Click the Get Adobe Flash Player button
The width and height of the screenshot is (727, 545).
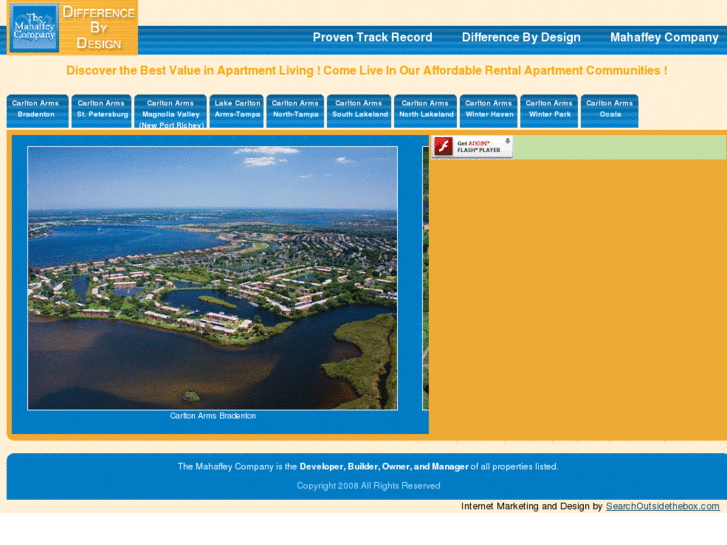[x=472, y=147]
